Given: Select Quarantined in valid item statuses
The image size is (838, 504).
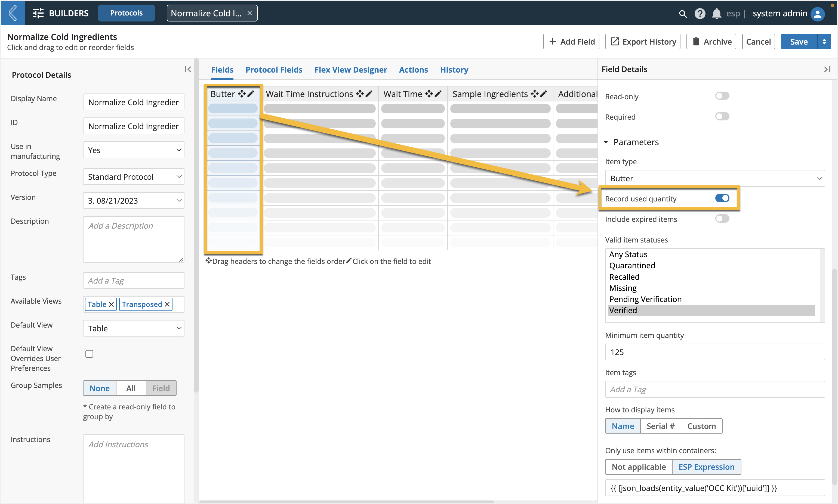Looking at the screenshot, I should pos(711,266).
